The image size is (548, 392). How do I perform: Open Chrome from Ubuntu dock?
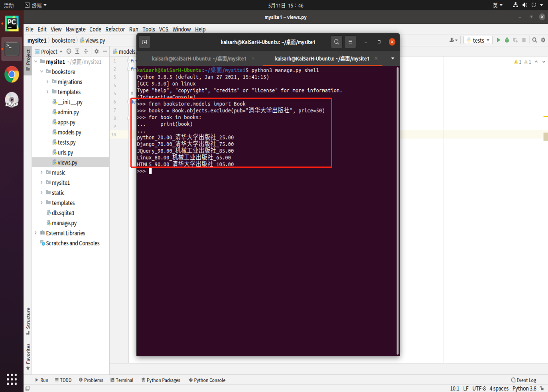coord(12,74)
